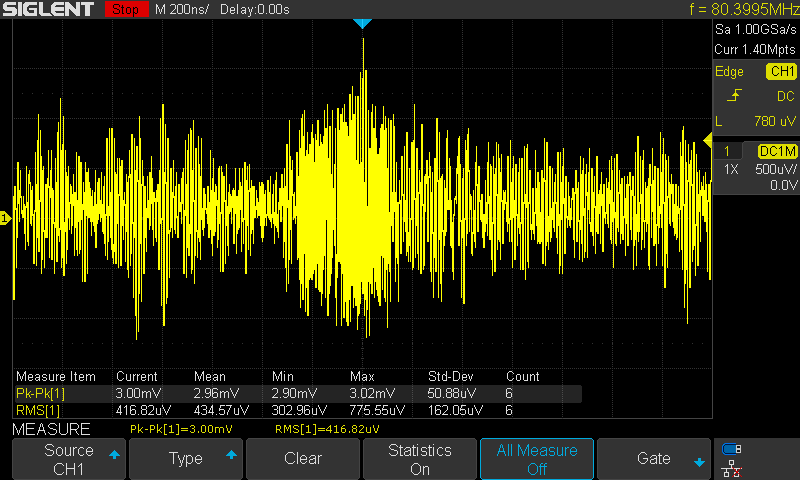800x480 pixels.
Task: Click the Count column header
Action: [522, 376]
